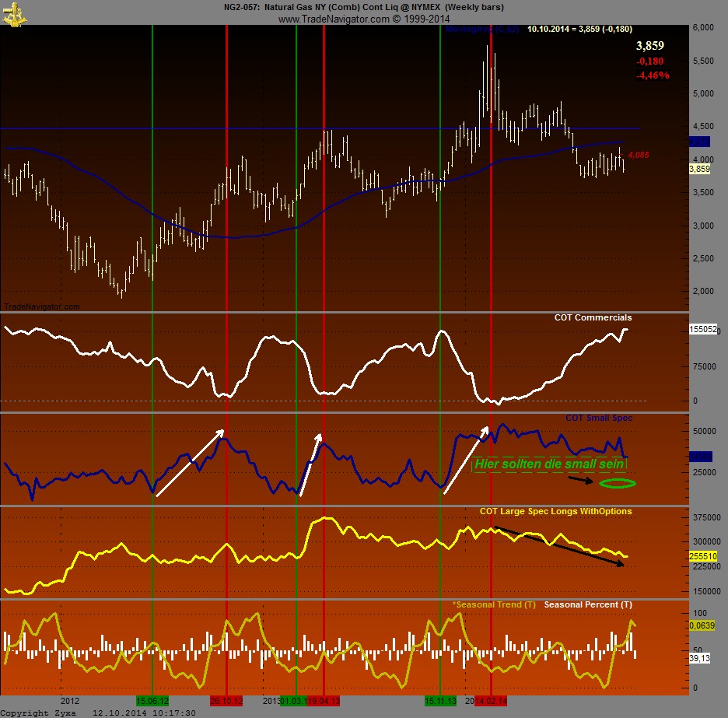Click the '10.10.2014 = 3,859 (-0,180)' readout
This screenshot has width=728, height=718.
click(579, 29)
